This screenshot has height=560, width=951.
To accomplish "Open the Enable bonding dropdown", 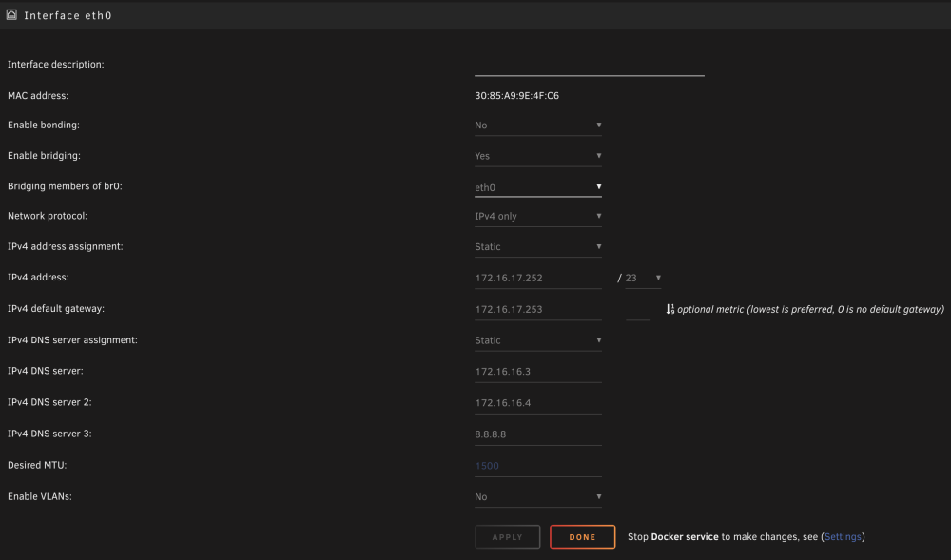I will tap(538, 126).
